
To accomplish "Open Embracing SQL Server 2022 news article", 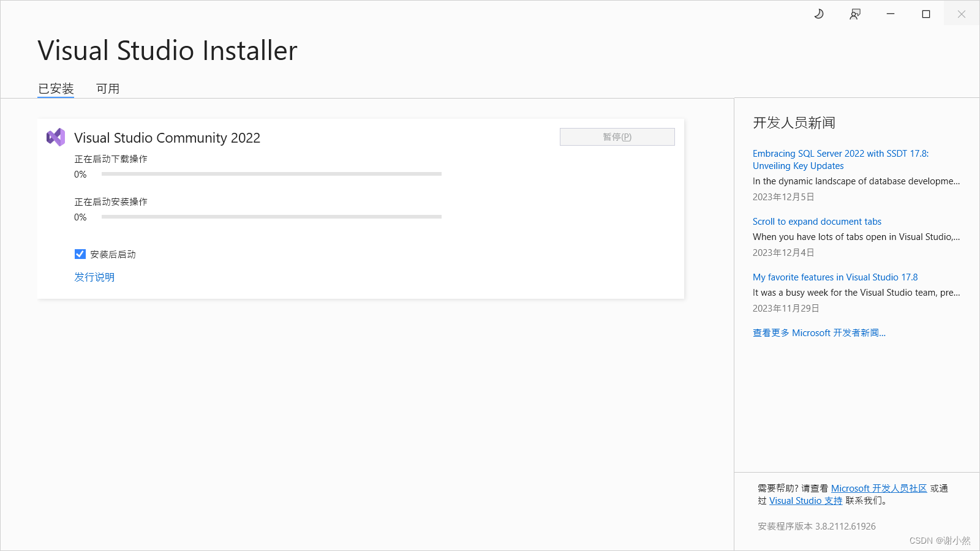I will click(x=840, y=160).
